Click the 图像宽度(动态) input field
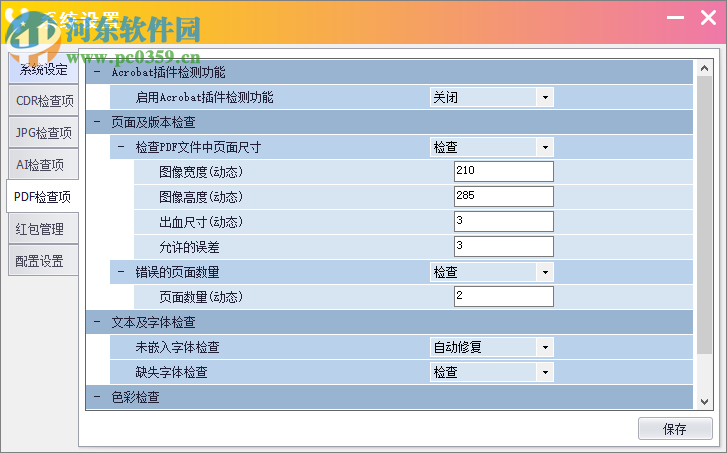 tap(504, 172)
